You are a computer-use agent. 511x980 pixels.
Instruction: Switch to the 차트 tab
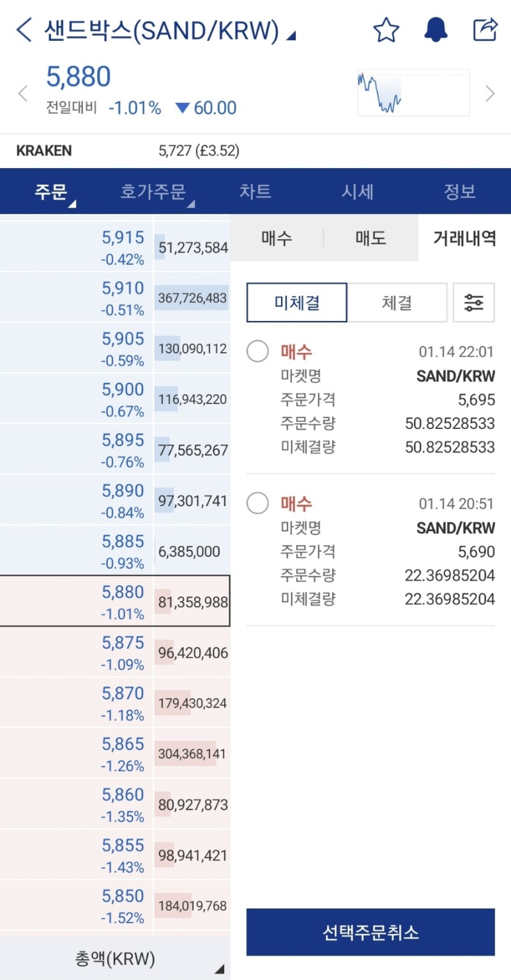click(x=255, y=191)
